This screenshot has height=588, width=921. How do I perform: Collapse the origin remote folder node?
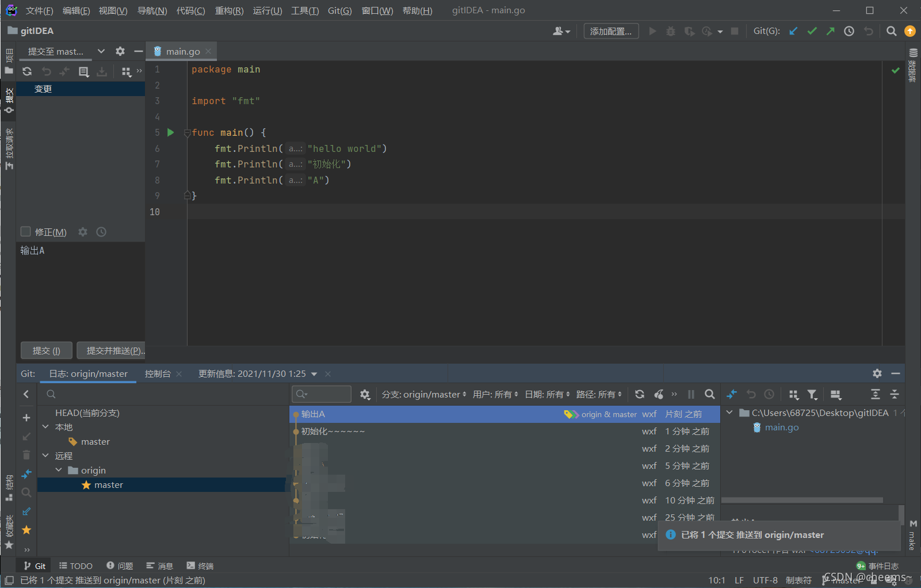pyautogui.click(x=59, y=470)
